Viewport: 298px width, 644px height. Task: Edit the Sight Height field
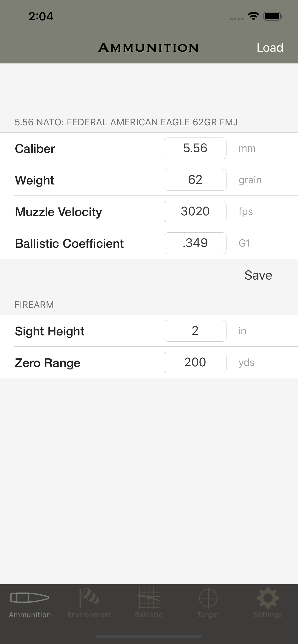(x=195, y=331)
